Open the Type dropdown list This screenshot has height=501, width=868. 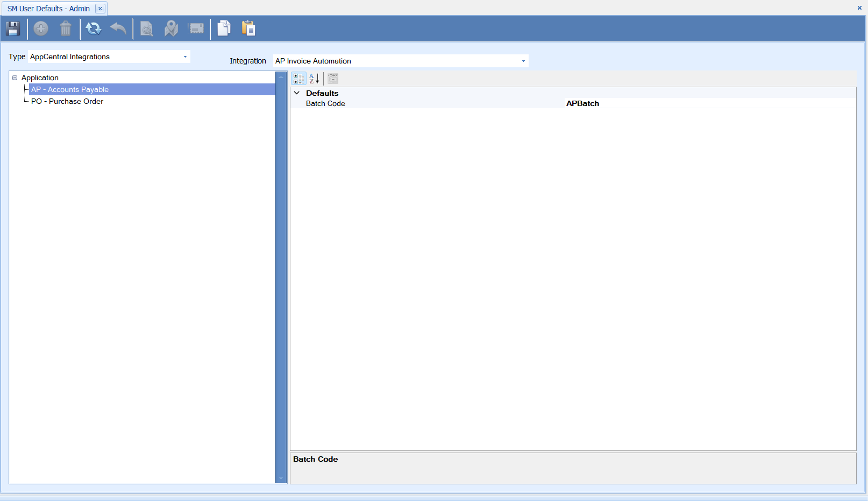185,57
